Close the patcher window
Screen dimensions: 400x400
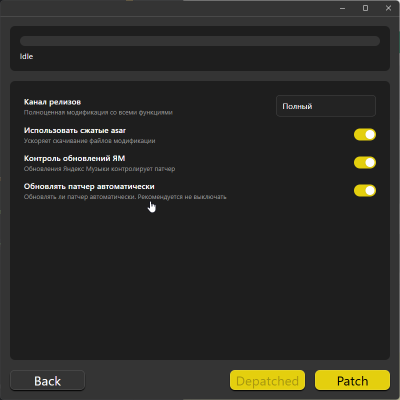tap(388, 8)
